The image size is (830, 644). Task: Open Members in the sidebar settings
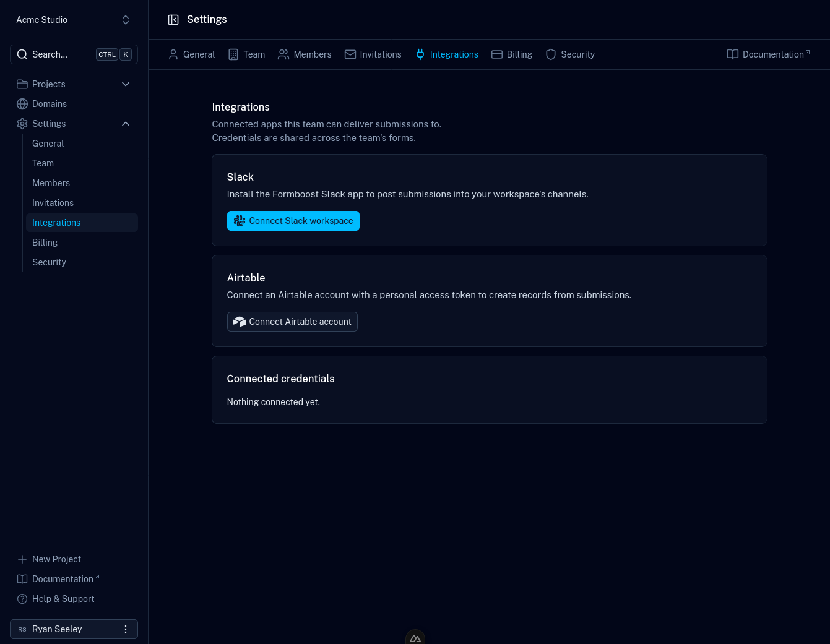(82, 183)
